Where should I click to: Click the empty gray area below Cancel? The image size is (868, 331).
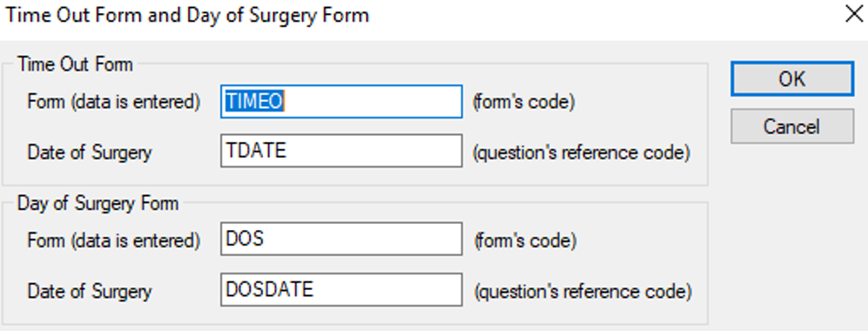tap(791, 233)
